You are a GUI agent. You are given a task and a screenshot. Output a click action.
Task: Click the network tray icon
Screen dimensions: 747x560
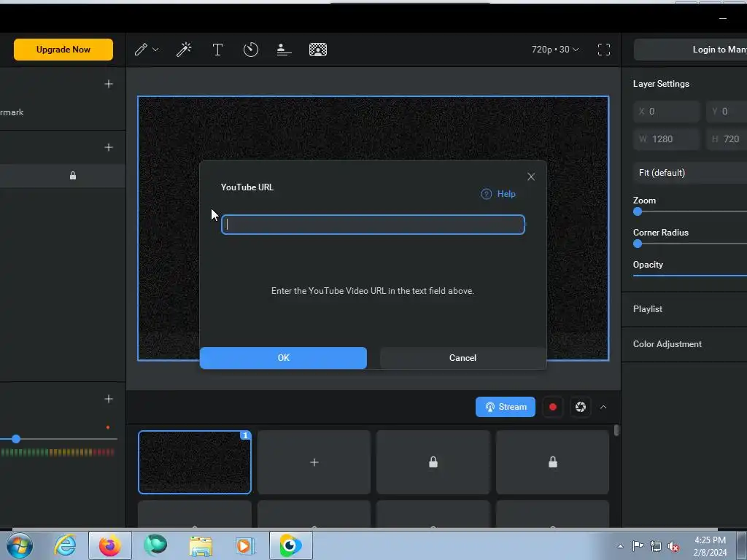(656, 546)
